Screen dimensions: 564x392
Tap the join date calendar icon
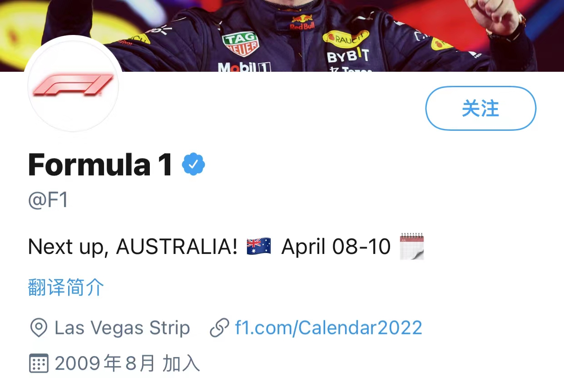click(39, 363)
